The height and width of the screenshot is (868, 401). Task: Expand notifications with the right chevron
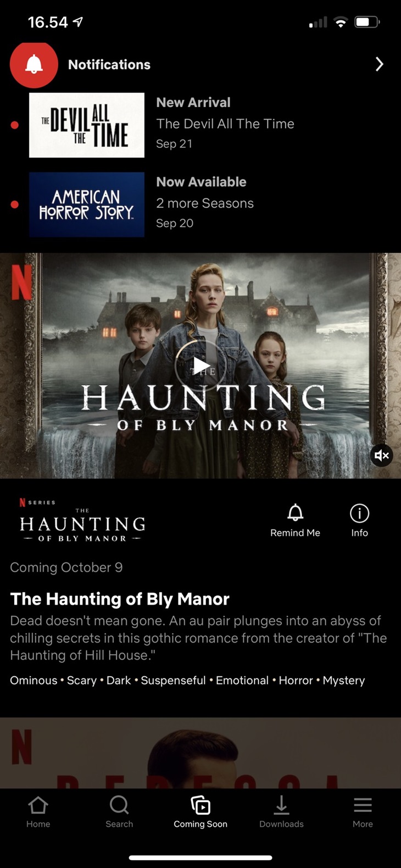click(379, 64)
